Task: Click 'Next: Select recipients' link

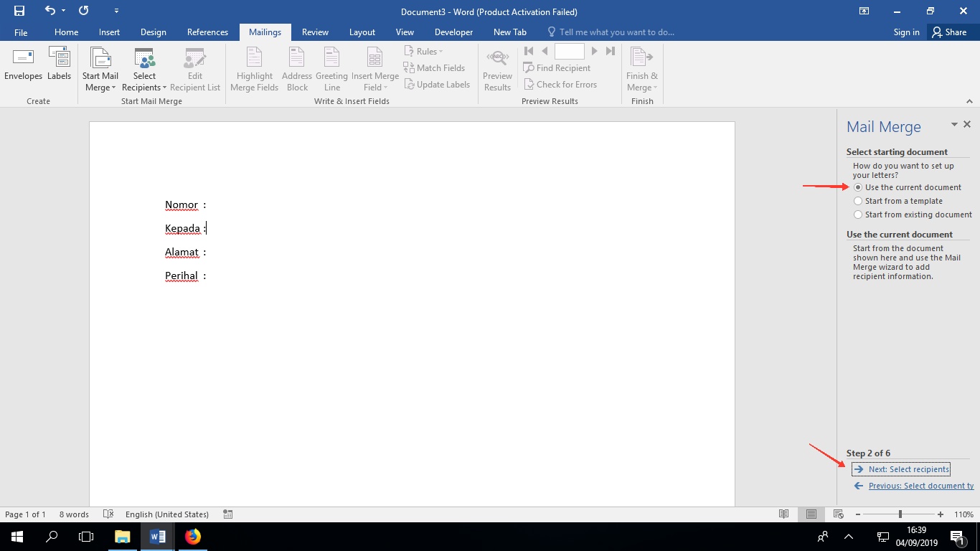Action: (x=908, y=469)
